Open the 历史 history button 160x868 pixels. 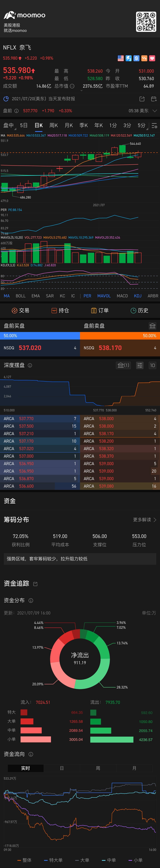[x=139, y=310]
